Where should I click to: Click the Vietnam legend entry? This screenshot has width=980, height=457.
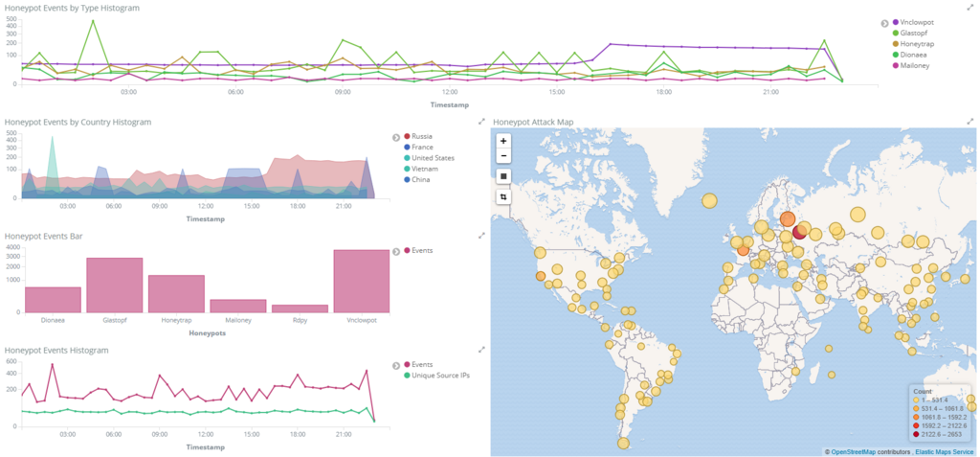(421, 169)
